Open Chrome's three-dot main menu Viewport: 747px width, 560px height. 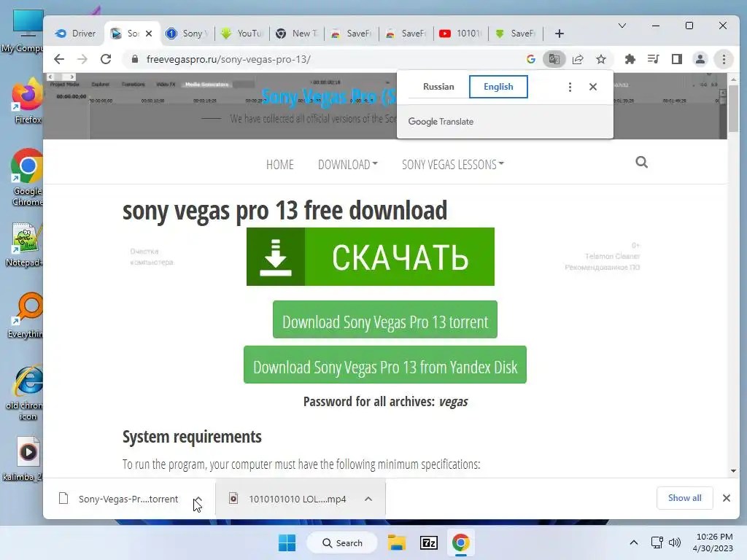[x=724, y=59]
